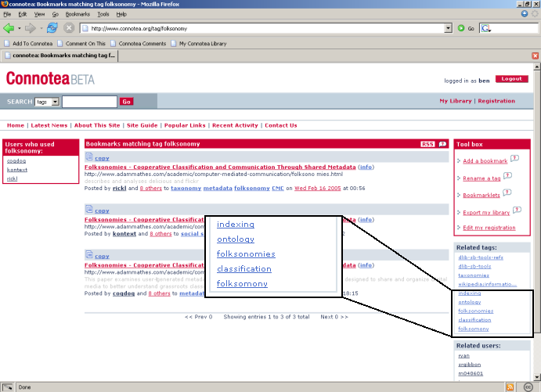The width and height of the screenshot is (541, 392).
Task: Open the Bookmarks menu
Action: [x=78, y=14]
